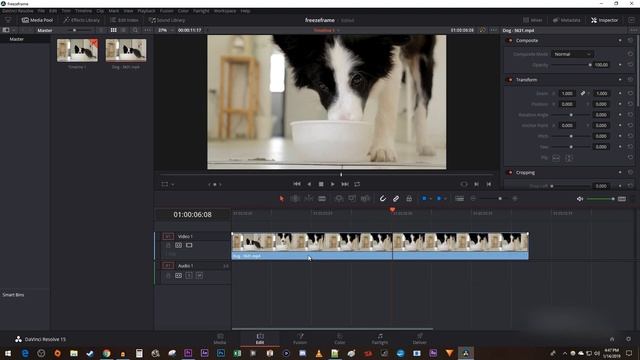This screenshot has width=640, height=360.
Task: Open the Mixer panel
Action: (533, 20)
